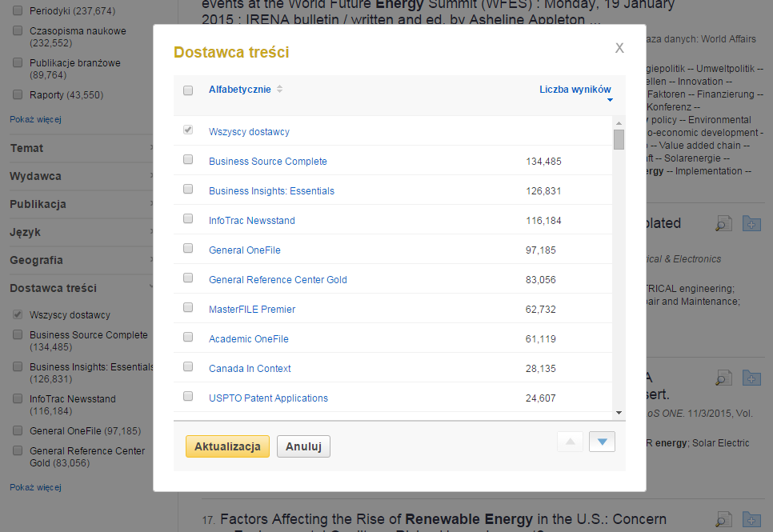This screenshot has width=773, height=532.
Task: Open Business Source Complete link in dialog
Action: click(x=268, y=162)
